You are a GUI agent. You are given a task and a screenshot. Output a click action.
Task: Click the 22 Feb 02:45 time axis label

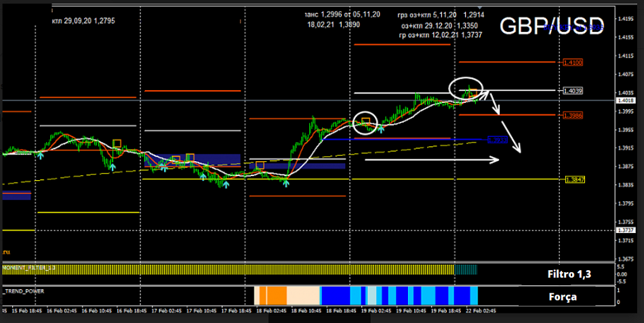[480, 311]
